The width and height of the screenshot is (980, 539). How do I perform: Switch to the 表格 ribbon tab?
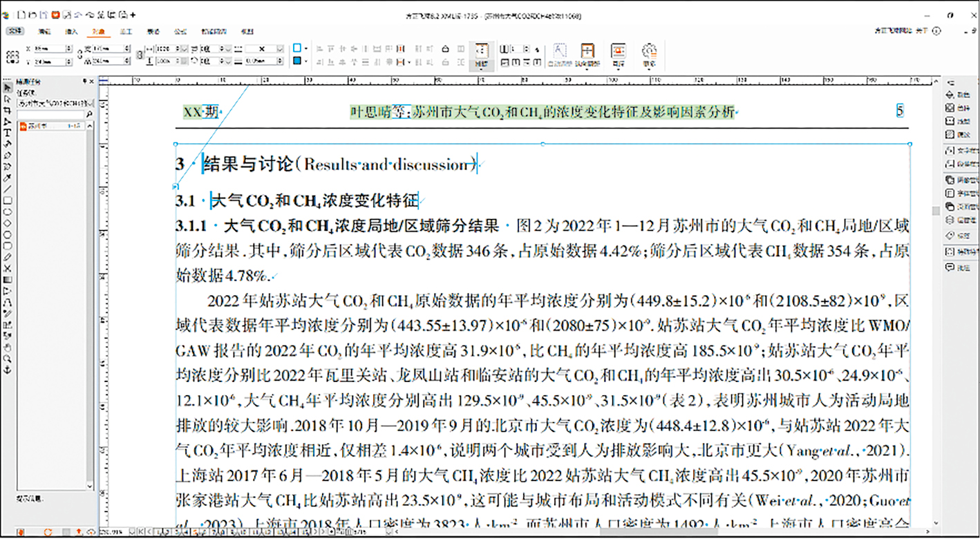coord(153,31)
